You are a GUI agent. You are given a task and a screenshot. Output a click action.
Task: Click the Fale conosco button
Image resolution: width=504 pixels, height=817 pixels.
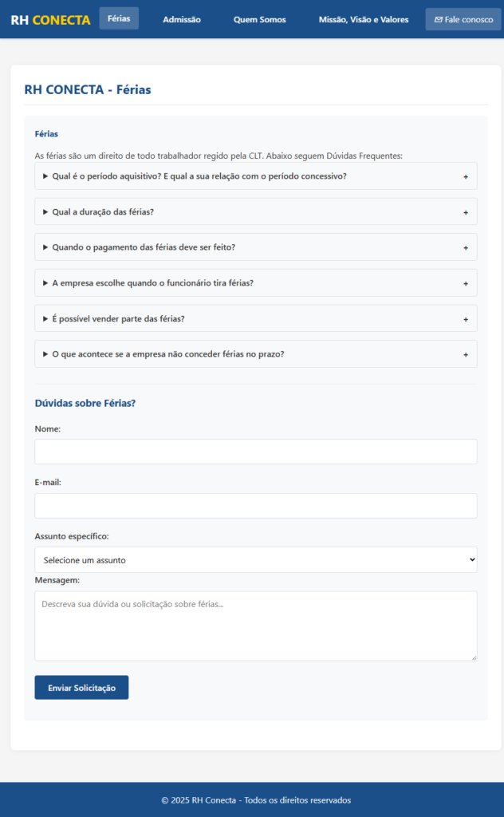click(x=463, y=19)
